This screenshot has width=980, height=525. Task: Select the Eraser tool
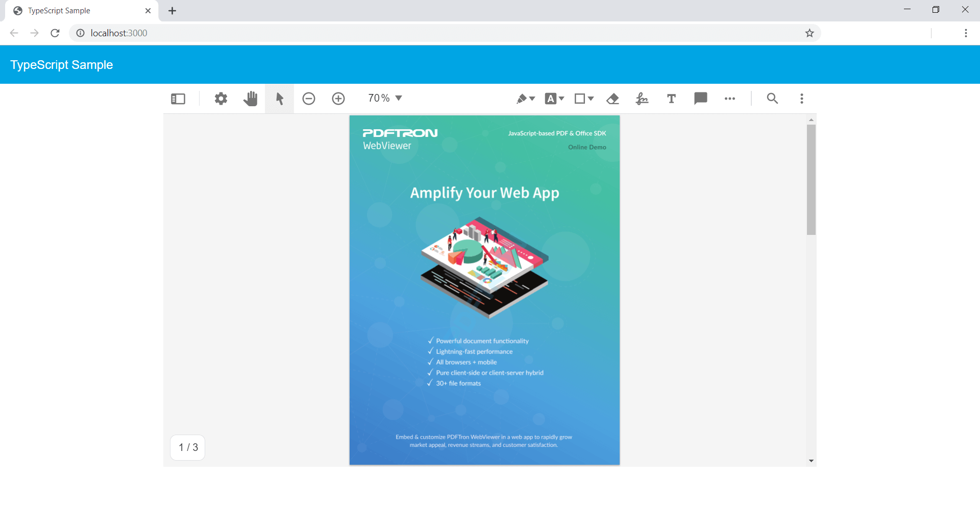(x=612, y=99)
